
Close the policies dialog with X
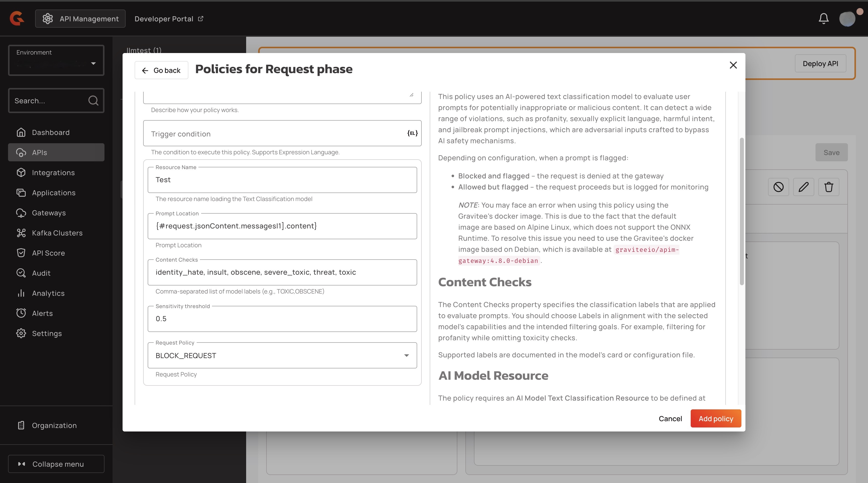[x=733, y=65]
